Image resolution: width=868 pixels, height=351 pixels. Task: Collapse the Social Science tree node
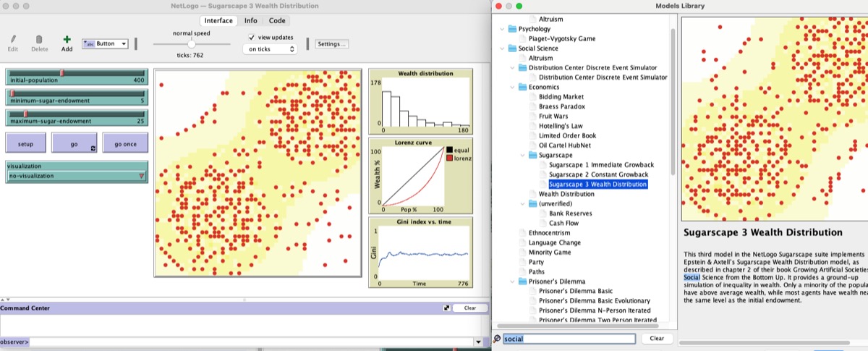(502, 48)
